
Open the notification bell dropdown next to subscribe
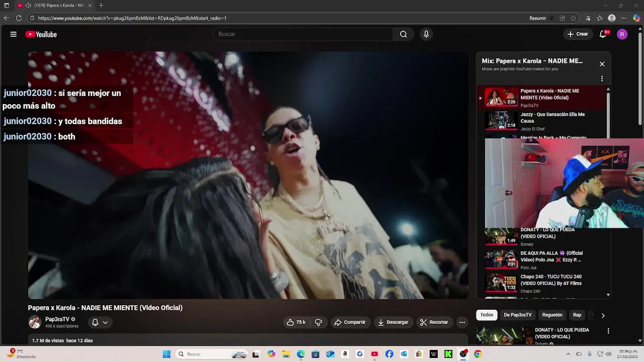click(x=100, y=322)
